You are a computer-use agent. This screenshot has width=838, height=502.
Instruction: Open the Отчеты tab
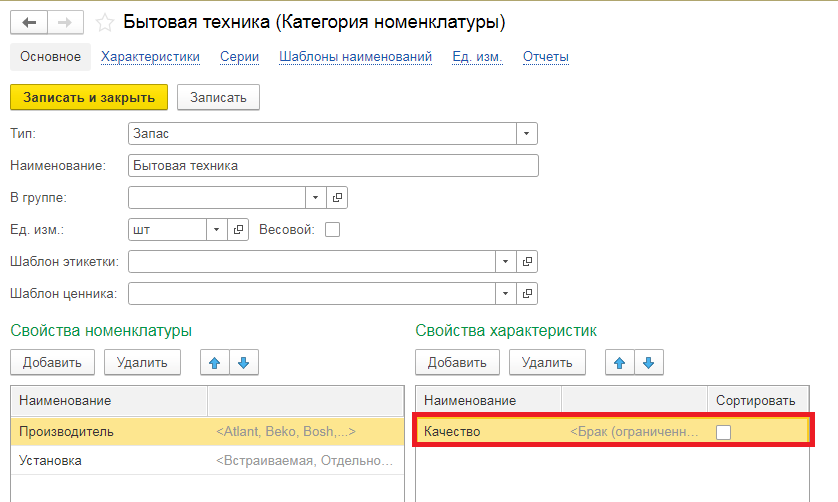[x=546, y=57]
